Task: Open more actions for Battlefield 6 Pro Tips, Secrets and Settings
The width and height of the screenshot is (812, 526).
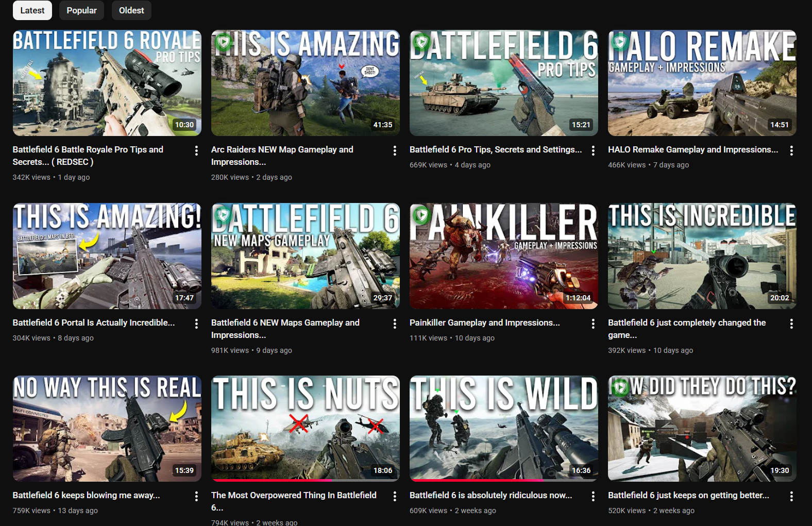Action: point(593,150)
